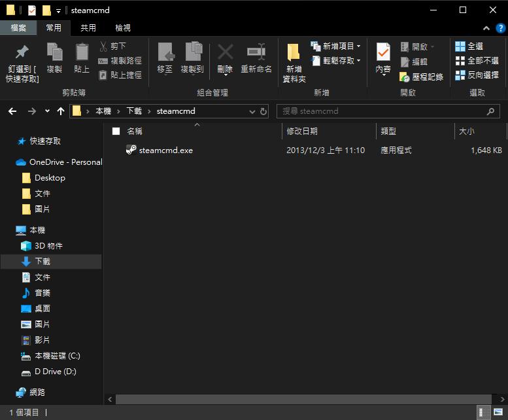This screenshot has width=508, height=420.
Task: Switch to the 常用 ribbon tab
Action: 54,28
